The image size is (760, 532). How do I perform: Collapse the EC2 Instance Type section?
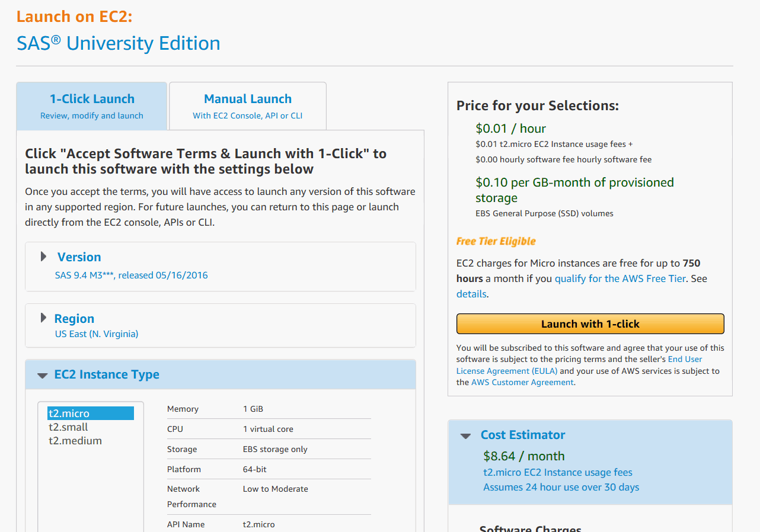[42, 375]
